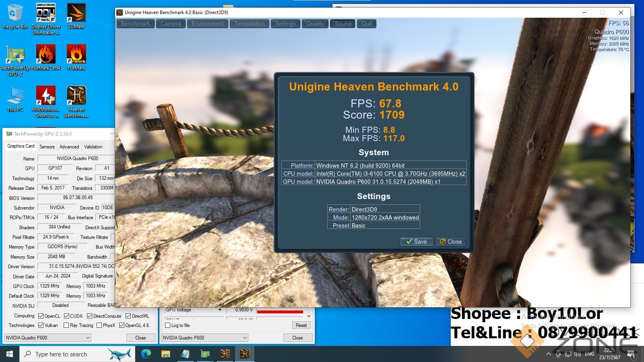Click the Unigine Heaven window title icon
This screenshot has width=644, height=362.
[x=120, y=12]
